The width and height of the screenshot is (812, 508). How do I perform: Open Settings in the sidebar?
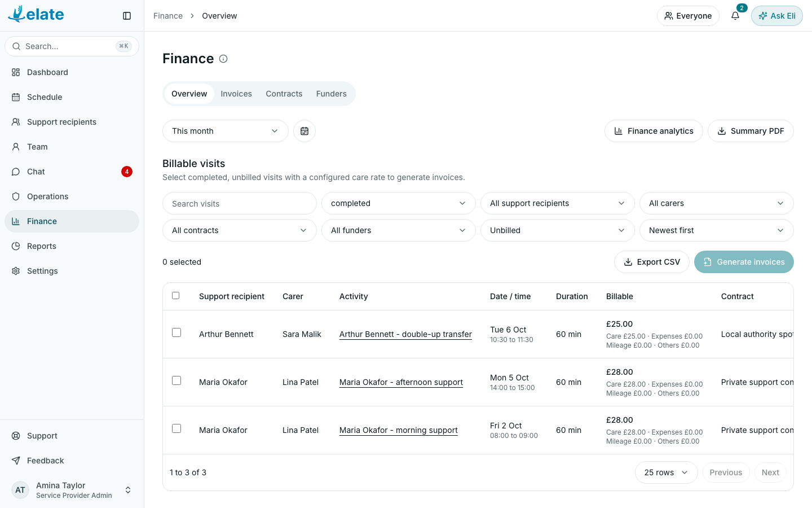pyautogui.click(x=72, y=271)
